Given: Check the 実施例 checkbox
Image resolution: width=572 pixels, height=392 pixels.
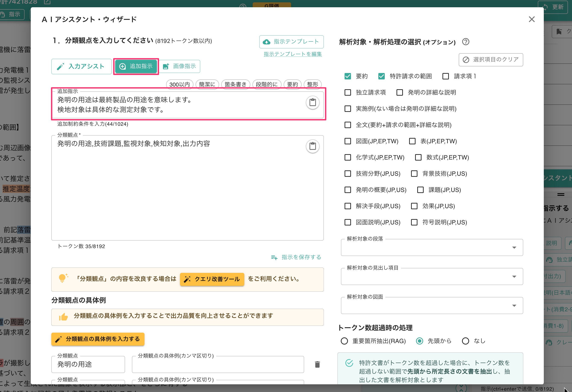Looking at the screenshot, I should click(348, 109).
